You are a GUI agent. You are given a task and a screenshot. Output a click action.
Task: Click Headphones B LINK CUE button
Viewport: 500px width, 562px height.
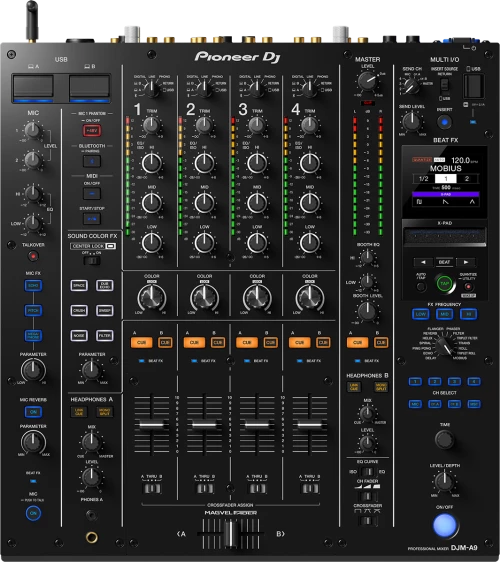pos(354,387)
